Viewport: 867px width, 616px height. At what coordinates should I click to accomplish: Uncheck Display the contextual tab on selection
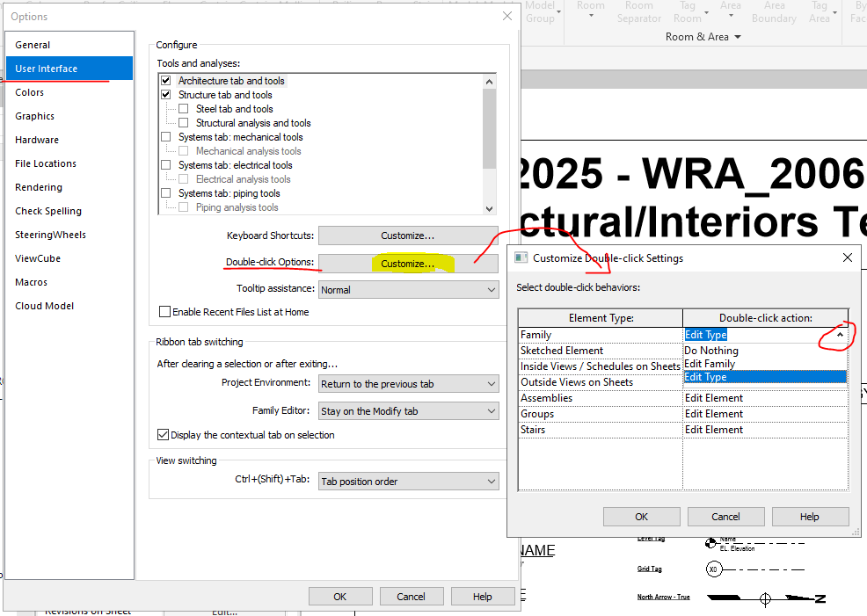(164, 435)
